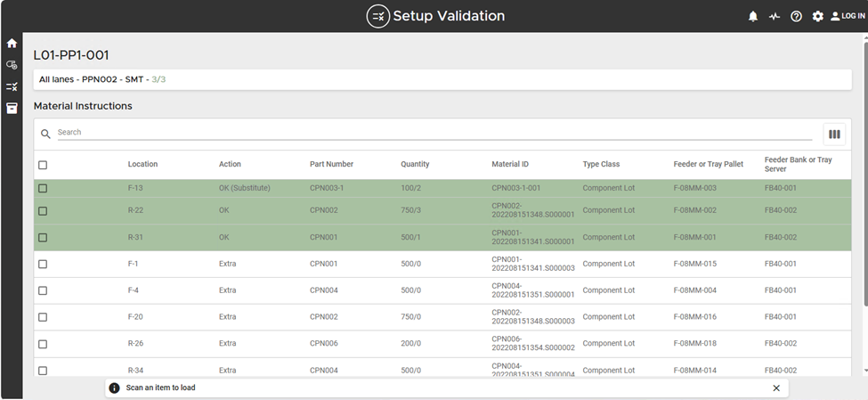The width and height of the screenshot is (868, 400).
Task: Sort by Part Number column header
Action: pyautogui.click(x=331, y=164)
